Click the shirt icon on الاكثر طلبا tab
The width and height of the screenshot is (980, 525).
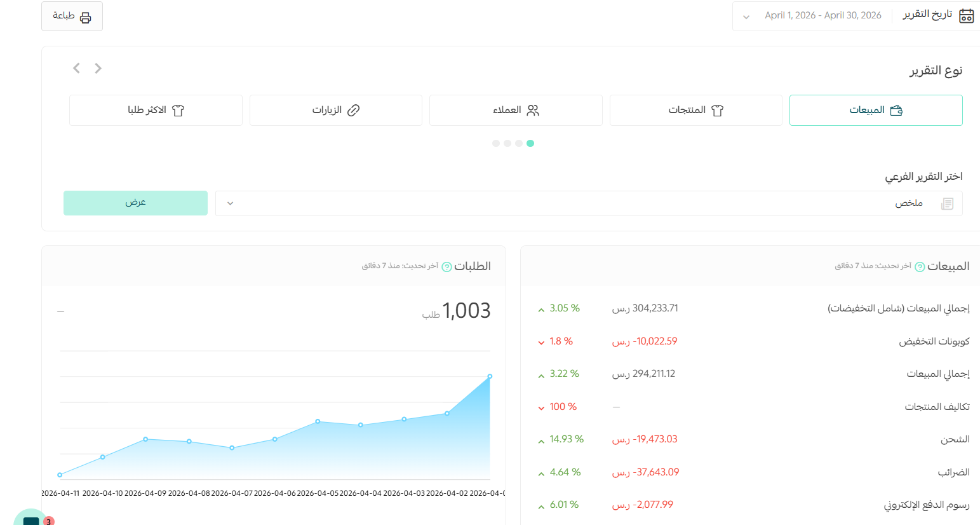(x=178, y=110)
